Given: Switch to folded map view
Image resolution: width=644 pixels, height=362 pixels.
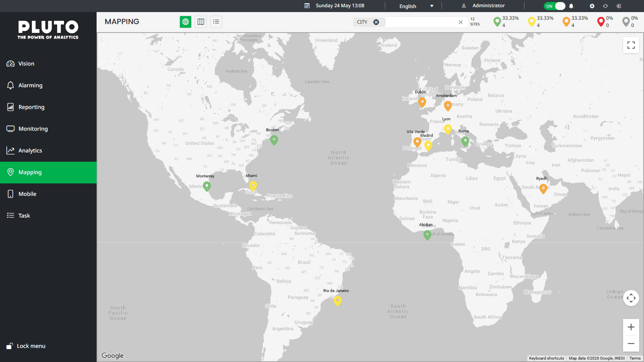Looking at the screenshot, I should tap(201, 22).
